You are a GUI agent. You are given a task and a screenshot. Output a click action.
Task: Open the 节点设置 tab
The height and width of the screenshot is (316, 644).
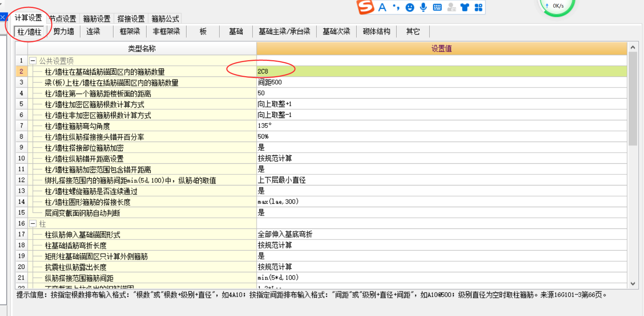(x=63, y=19)
